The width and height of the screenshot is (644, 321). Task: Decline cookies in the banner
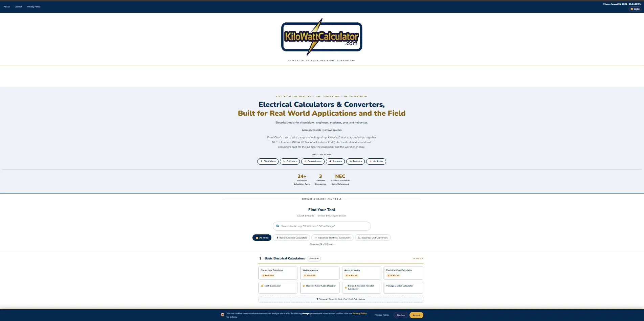click(x=401, y=315)
